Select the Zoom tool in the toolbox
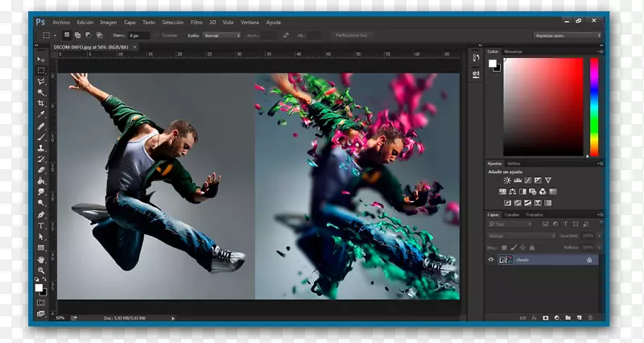 pos(41,271)
